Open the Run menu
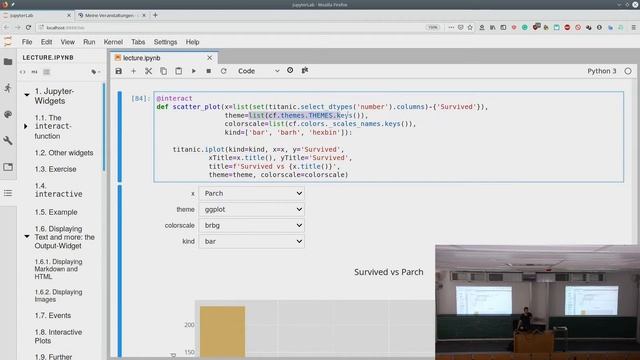This screenshot has height=360, width=640. [x=89, y=42]
